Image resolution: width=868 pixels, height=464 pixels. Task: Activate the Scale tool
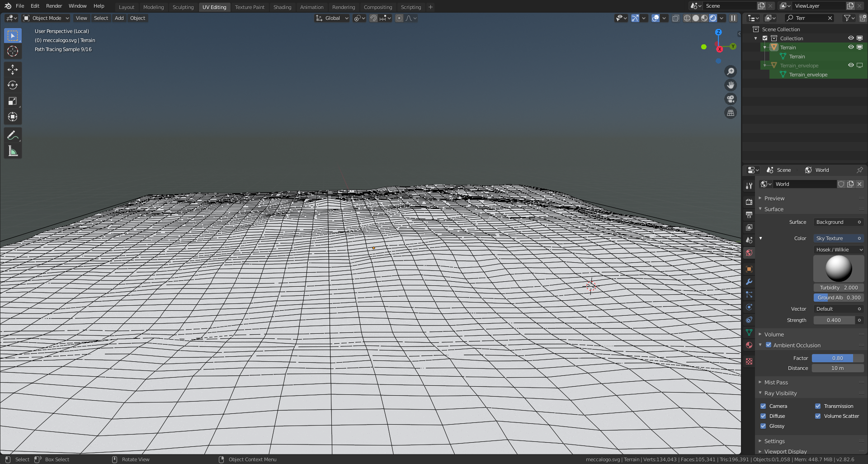click(13, 101)
